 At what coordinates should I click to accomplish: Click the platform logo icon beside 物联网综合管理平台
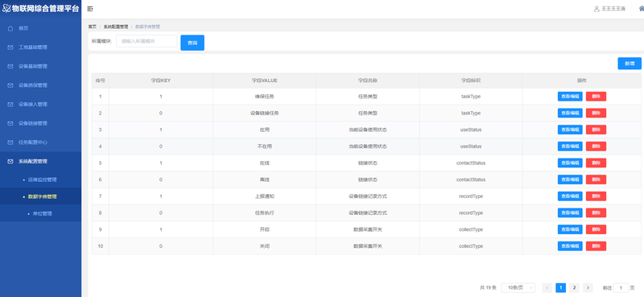click(x=6, y=9)
